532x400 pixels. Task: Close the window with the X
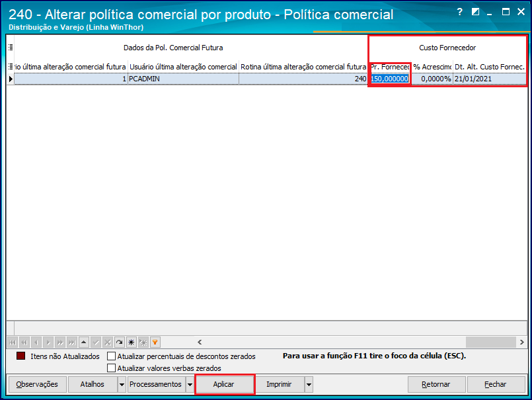click(x=521, y=12)
